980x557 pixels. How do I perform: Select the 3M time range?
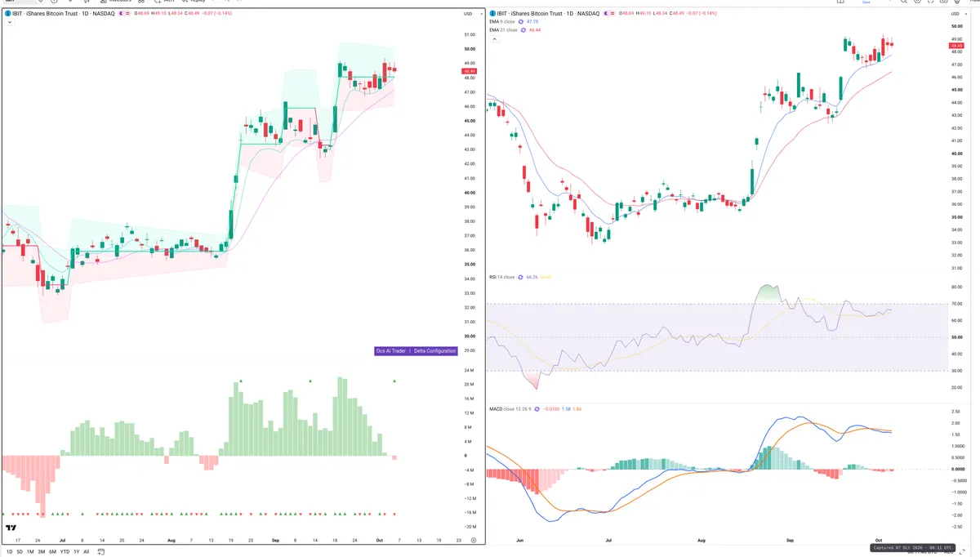click(41, 551)
